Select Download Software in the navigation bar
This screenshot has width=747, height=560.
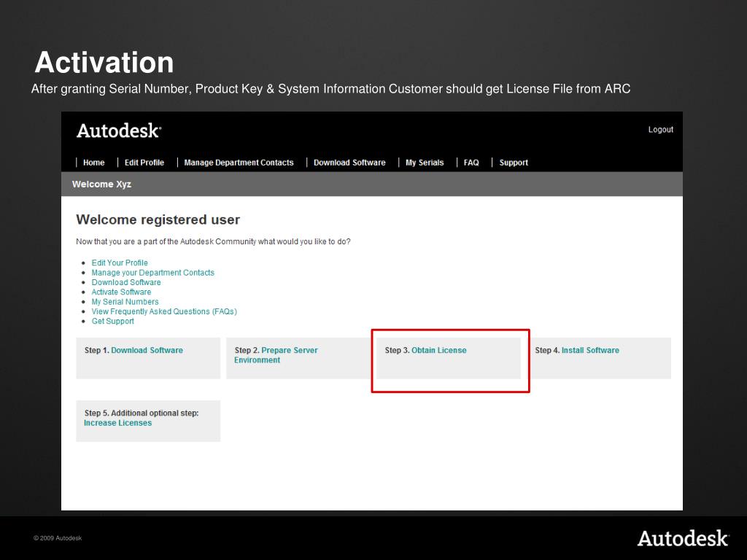coord(349,163)
